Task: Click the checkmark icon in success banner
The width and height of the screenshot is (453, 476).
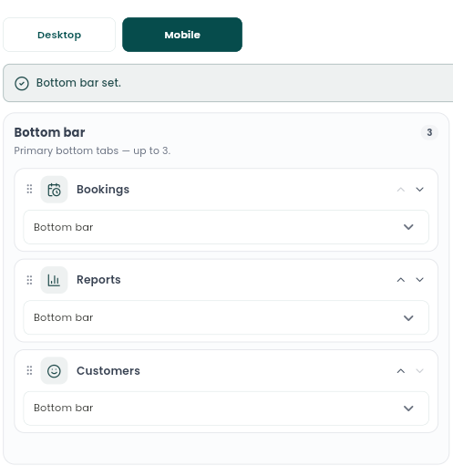Action: tap(22, 83)
